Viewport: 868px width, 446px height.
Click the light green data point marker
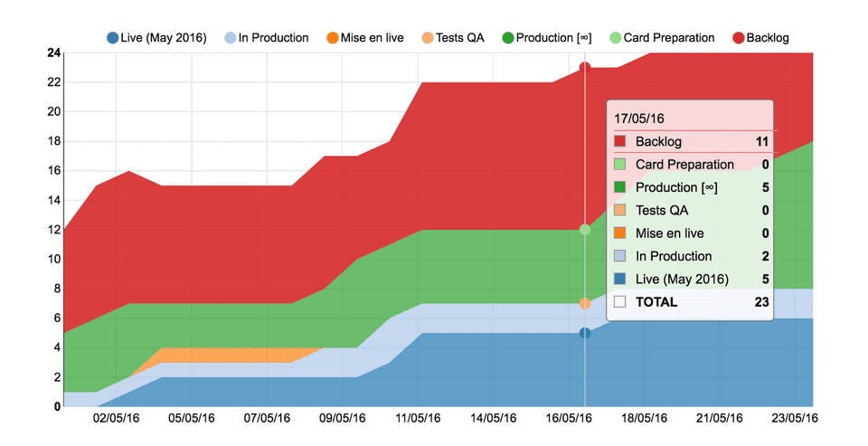(x=585, y=230)
